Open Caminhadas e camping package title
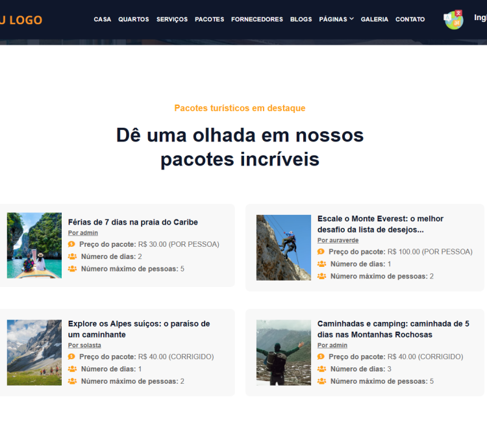Image resolution: width=487 pixels, height=448 pixels. pyautogui.click(x=393, y=329)
